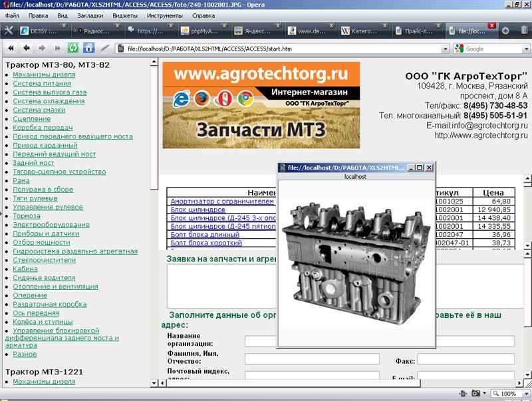The height and width of the screenshot is (401, 532).
Task: Click the camera icon in status bar
Action: pos(475,393)
